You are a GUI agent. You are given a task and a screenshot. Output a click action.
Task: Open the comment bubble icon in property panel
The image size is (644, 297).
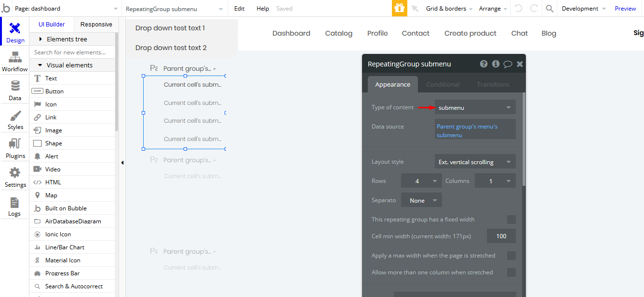(x=508, y=64)
